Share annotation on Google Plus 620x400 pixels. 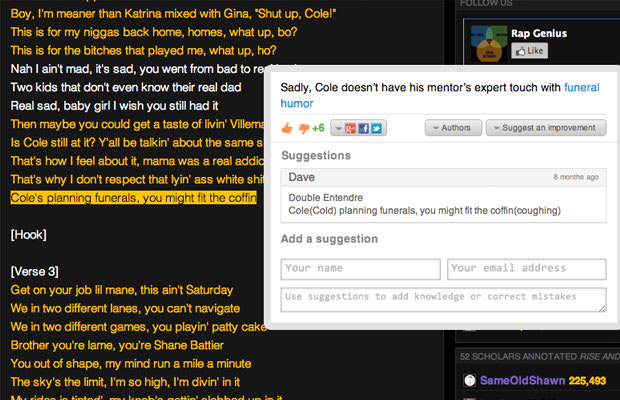[x=350, y=128]
